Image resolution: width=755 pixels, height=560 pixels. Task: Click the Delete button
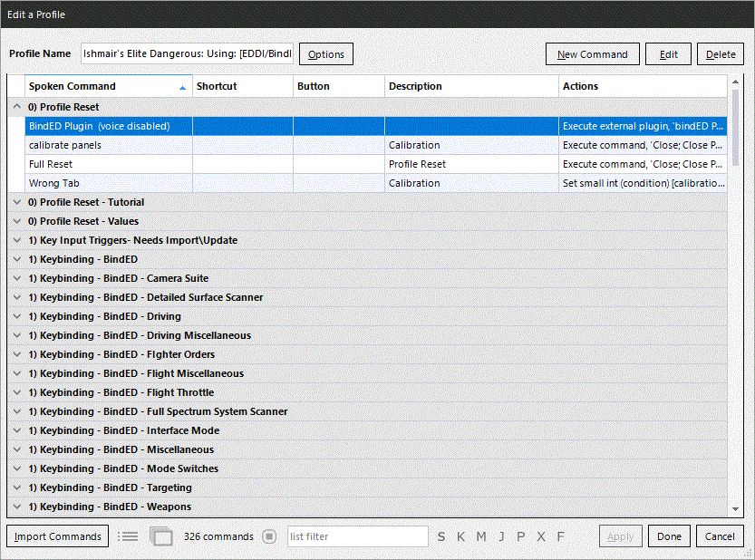tap(721, 54)
